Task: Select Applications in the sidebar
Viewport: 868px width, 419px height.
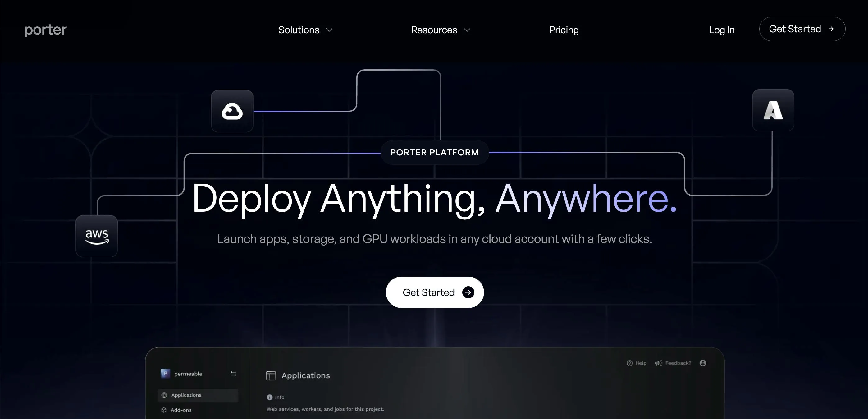Action: [186, 395]
